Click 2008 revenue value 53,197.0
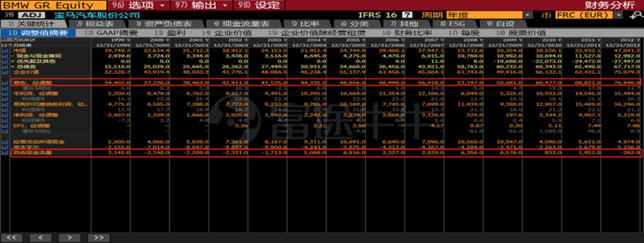 click(470, 82)
